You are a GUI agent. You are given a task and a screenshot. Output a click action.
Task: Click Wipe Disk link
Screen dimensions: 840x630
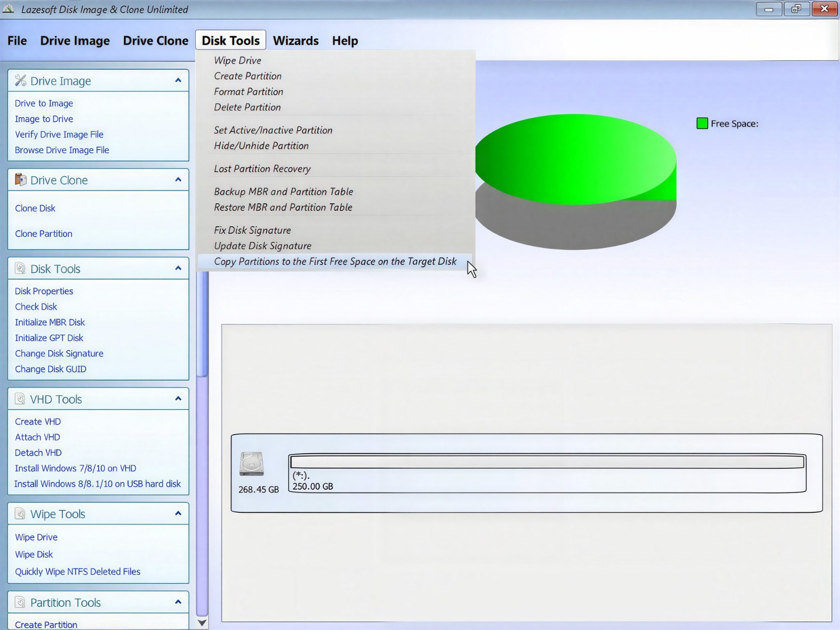34,554
